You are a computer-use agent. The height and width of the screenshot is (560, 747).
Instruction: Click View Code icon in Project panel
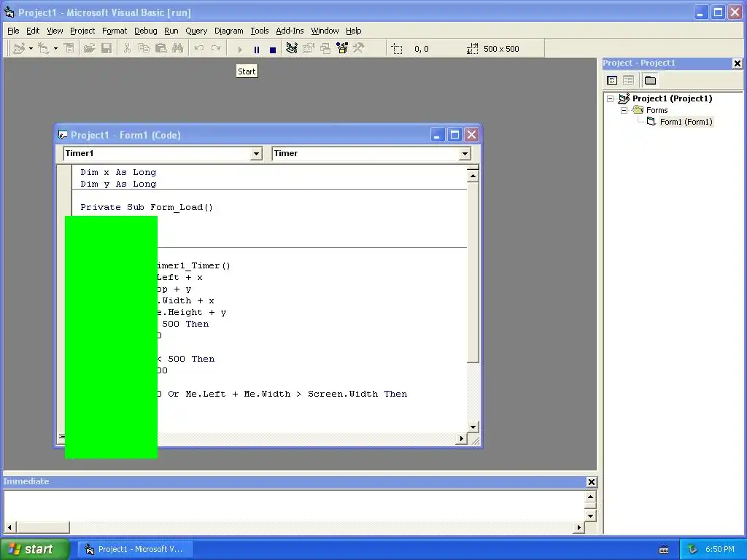tap(612, 80)
